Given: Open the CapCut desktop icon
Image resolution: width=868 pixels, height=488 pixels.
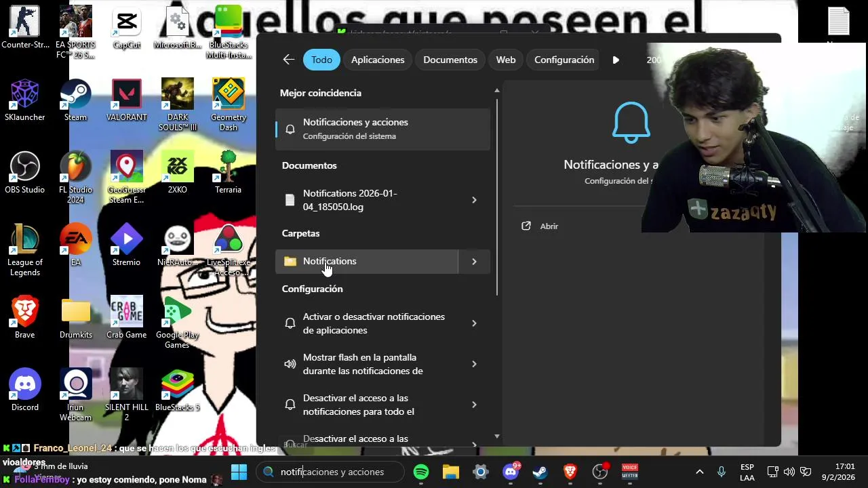Looking at the screenshot, I should [127, 27].
